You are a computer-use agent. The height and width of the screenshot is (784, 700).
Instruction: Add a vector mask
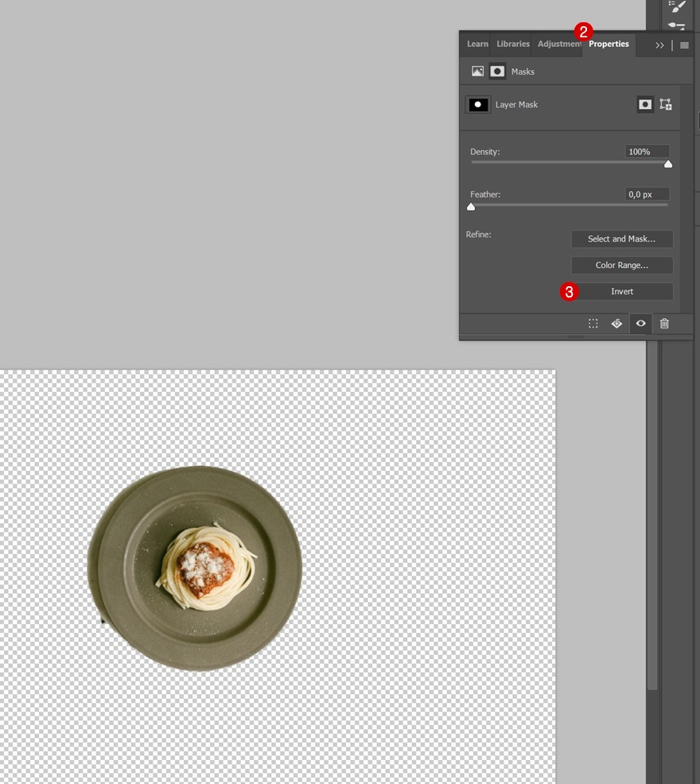(666, 104)
